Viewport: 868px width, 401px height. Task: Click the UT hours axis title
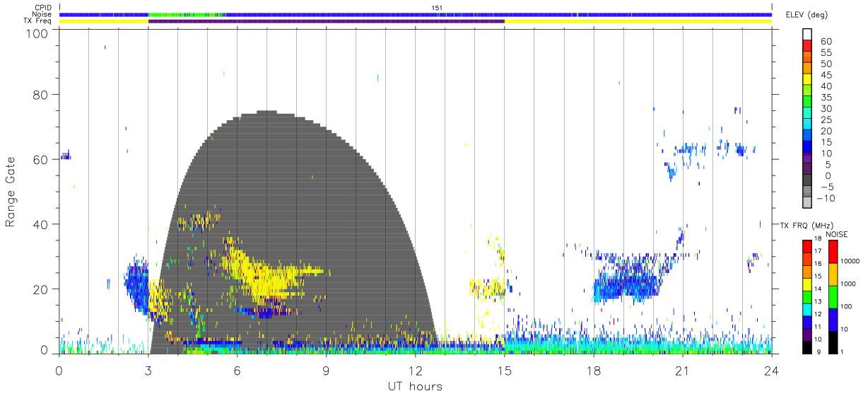point(415,386)
